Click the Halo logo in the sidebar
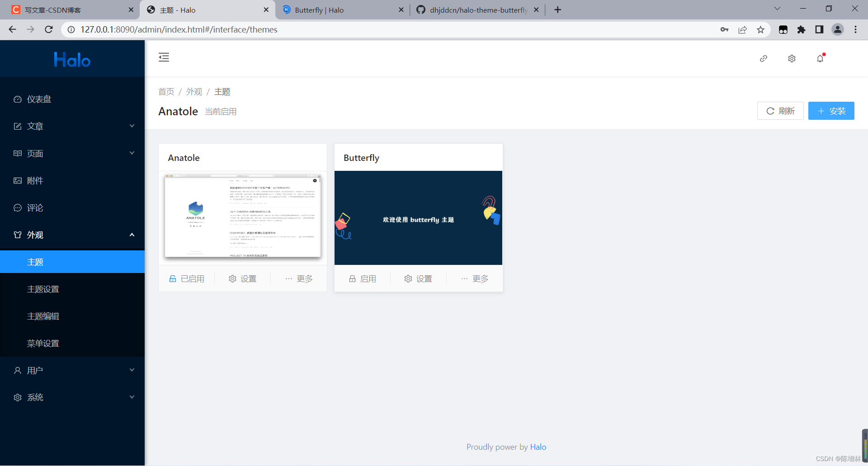Viewport: 868px width, 466px height. (72, 60)
